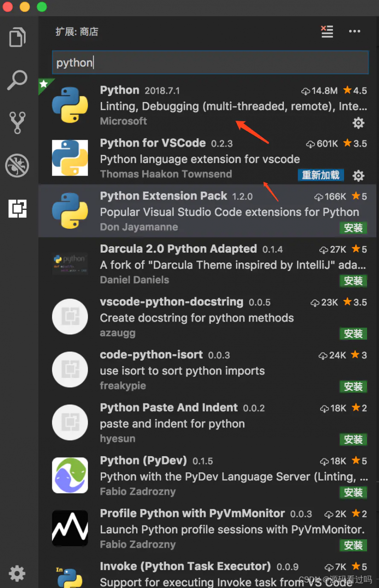379x588 pixels.
Task: Click 'use isort to sort python imports' description
Action: (182, 371)
